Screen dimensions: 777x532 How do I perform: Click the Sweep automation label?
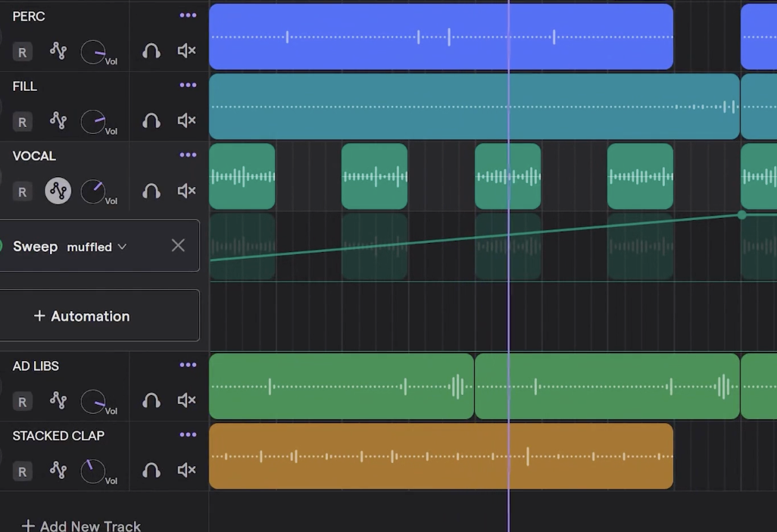tap(35, 246)
